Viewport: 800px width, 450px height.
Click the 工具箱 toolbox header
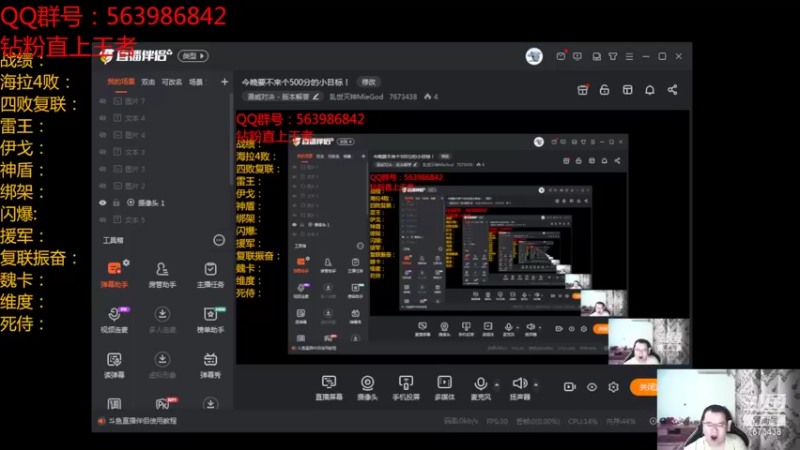[x=113, y=240]
